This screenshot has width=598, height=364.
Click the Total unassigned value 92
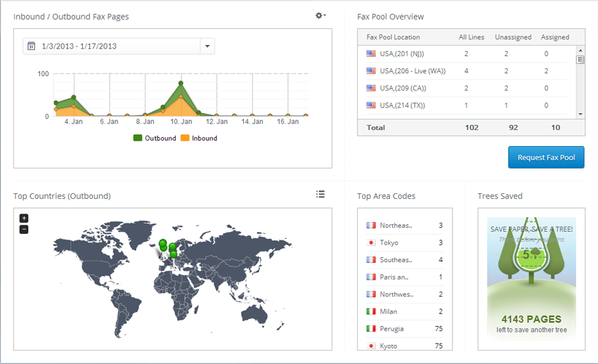[x=514, y=127]
